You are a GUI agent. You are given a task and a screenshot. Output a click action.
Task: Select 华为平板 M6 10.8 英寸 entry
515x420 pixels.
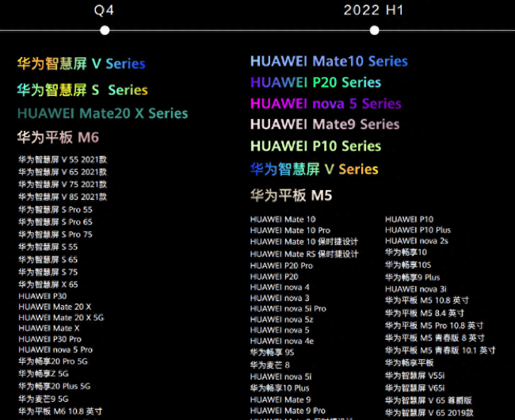(60, 411)
